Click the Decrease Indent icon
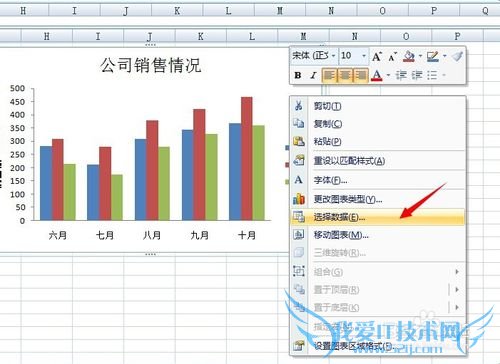Screen dimensions: 500x364 click(x=401, y=75)
